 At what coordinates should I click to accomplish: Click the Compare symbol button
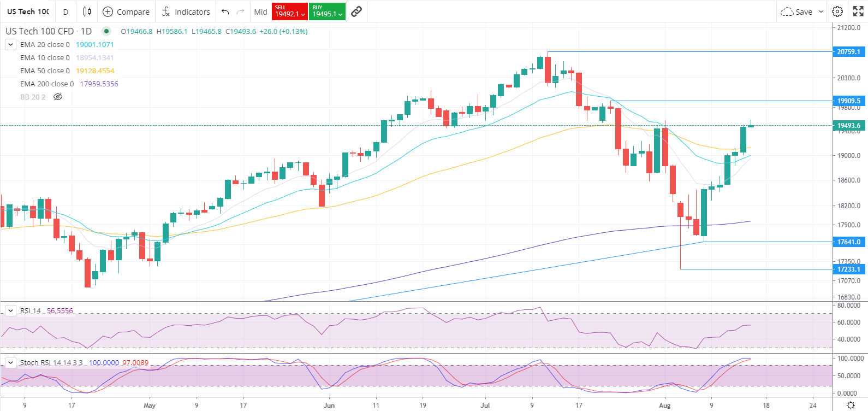click(126, 11)
